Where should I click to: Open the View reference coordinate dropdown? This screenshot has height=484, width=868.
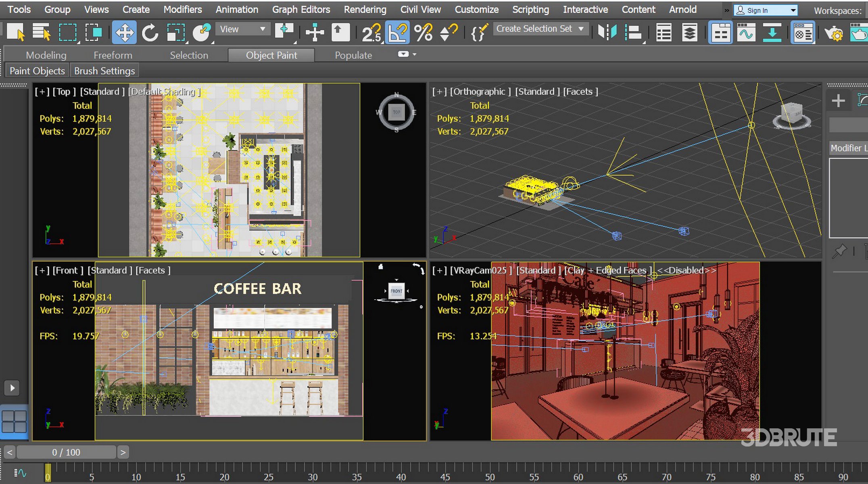(x=242, y=29)
